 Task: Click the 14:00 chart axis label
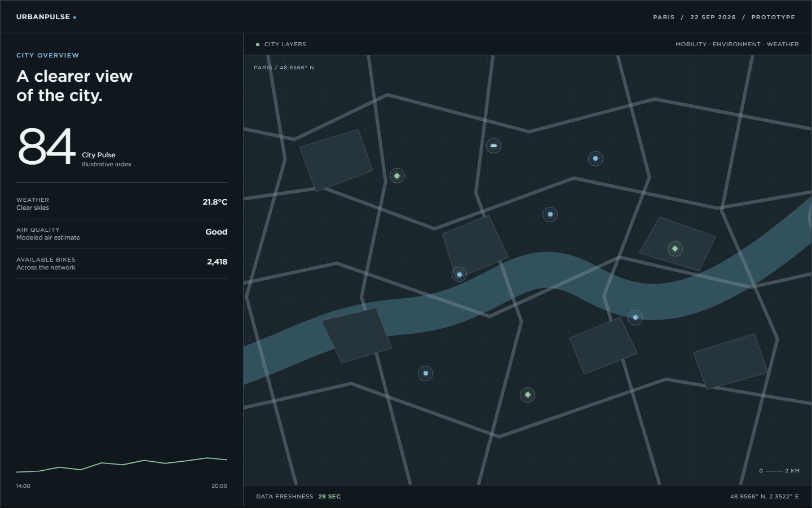click(x=24, y=486)
